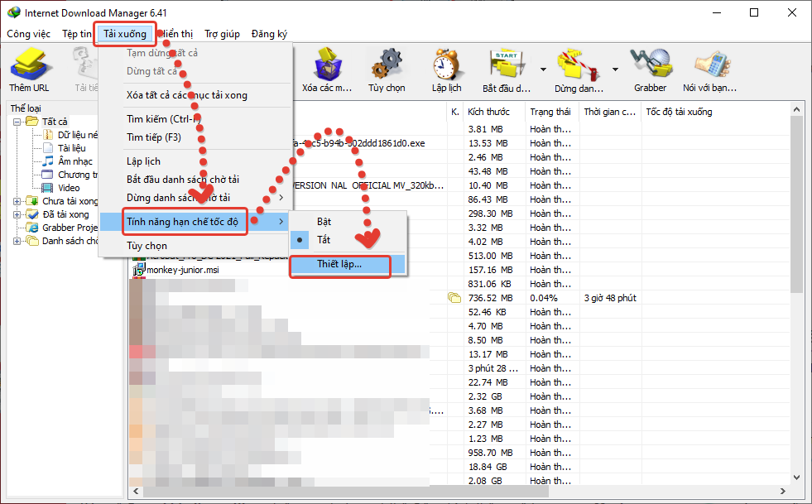Image resolution: width=812 pixels, height=504 pixels.
Task: Select the monkey-junior.msi download row
Action: [x=459, y=270]
